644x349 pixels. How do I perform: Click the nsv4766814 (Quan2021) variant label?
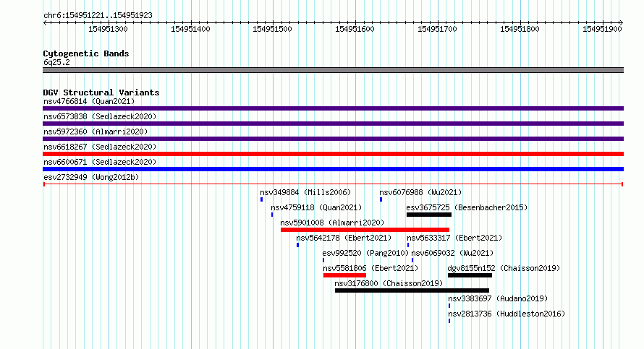click(89, 101)
